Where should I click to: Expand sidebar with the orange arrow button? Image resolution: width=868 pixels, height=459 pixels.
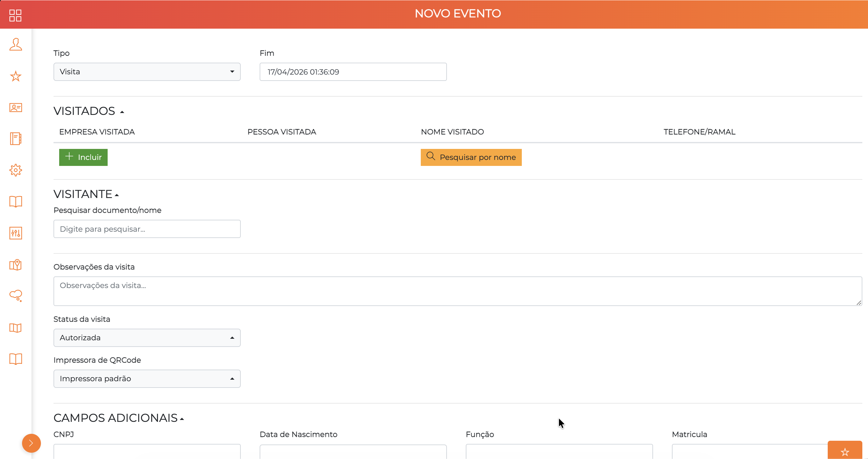pos(31,443)
